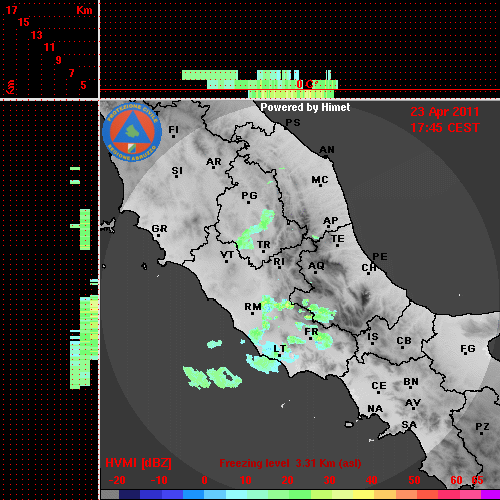
Task: Click the dark blue color in dBZ colorbar
Action: pyautogui.click(x=129, y=495)
